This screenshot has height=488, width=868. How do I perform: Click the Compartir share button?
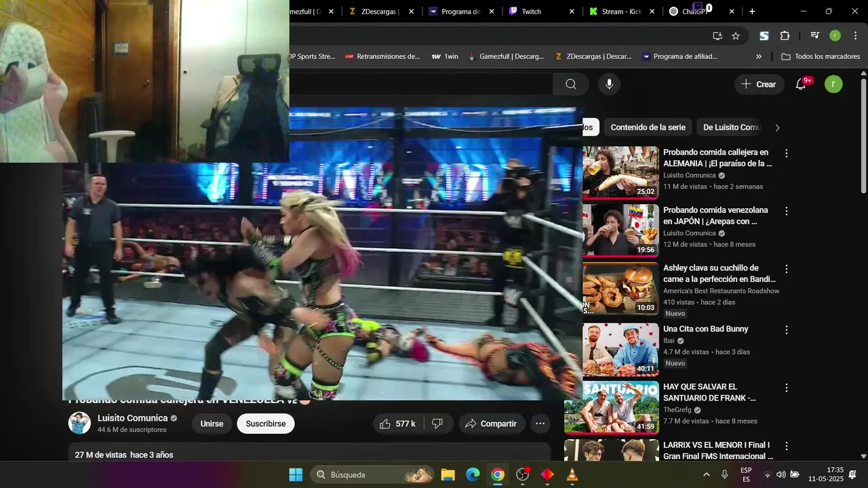pos(492,424)
